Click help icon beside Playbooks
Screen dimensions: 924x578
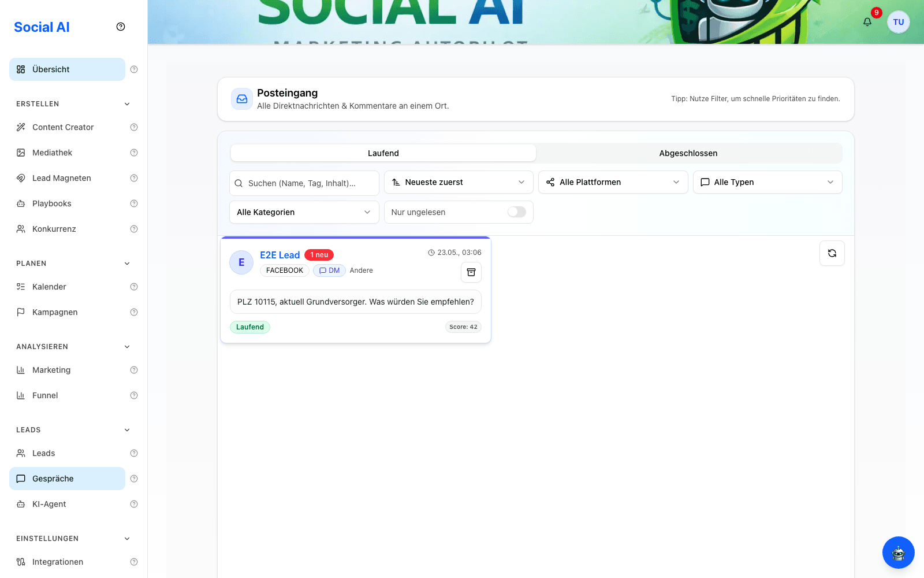tap(134, 203)
